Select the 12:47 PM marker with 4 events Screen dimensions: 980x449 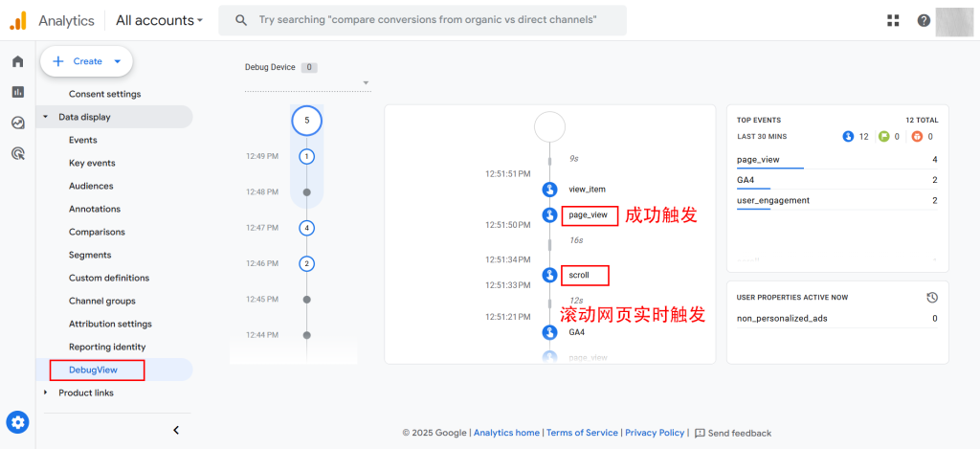306,228
